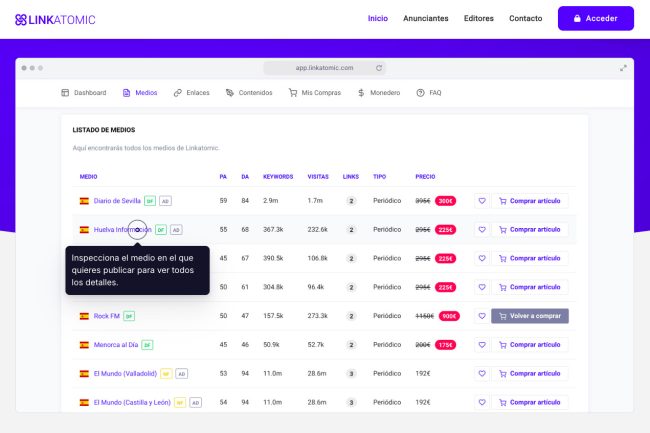Open the Contenidos section

pyautogui.click(x=248, y=93)
